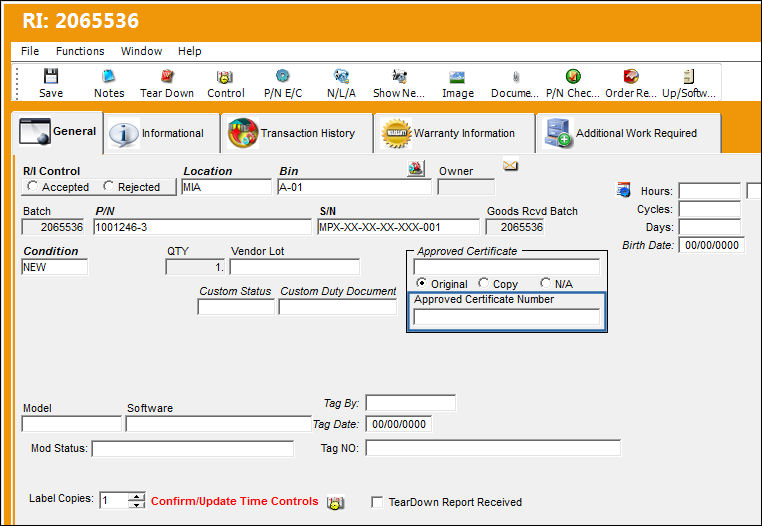The height and width of the screenshot is (526, 762).
Task: Click the Vendor Lot field
Action: coord(294,267)
